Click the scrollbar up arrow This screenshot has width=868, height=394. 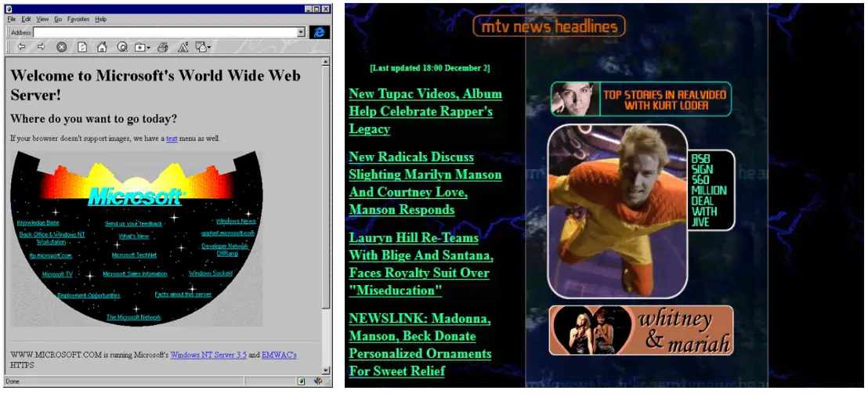tap(326, 61)
